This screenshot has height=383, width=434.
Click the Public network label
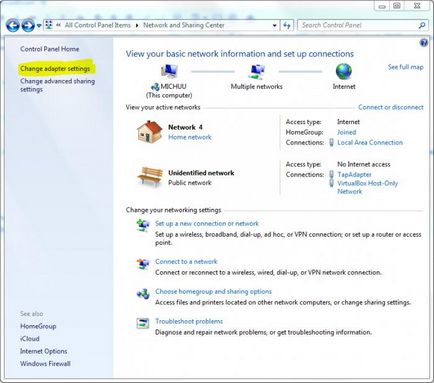tap(190, 183)
